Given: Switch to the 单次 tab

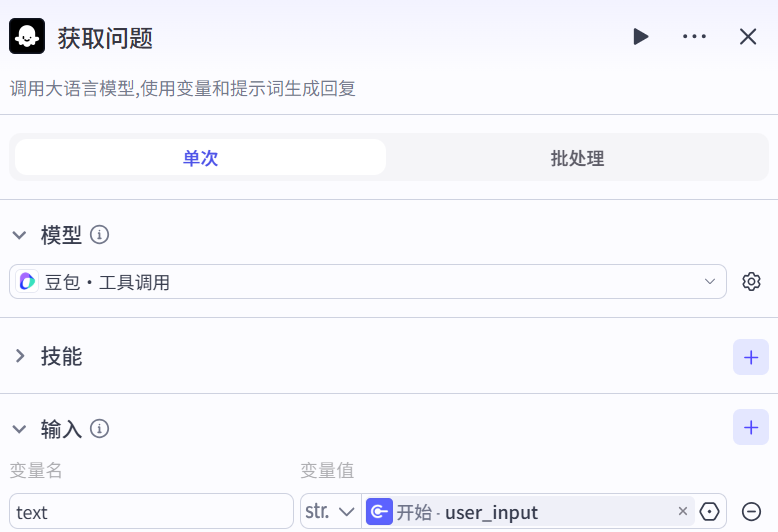Looking at the screenshot, I should (x=200, y=158).
